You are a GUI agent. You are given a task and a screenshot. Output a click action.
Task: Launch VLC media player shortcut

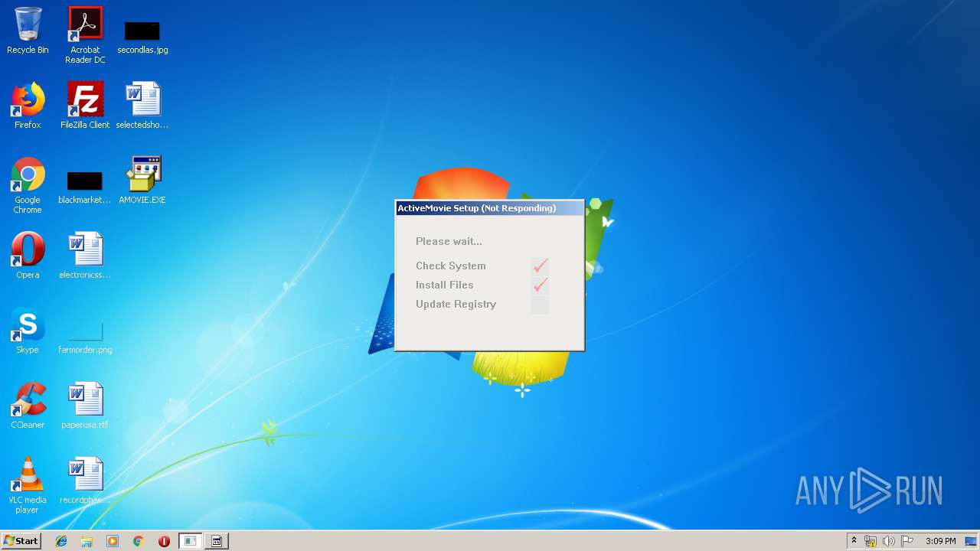(x=28, y=486)
